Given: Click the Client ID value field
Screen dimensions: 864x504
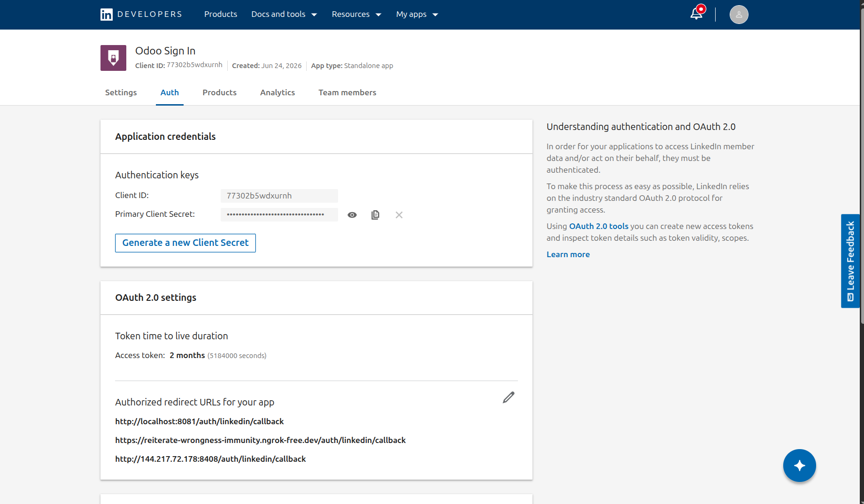Looking at the screenshot, I should pos(279,196).
